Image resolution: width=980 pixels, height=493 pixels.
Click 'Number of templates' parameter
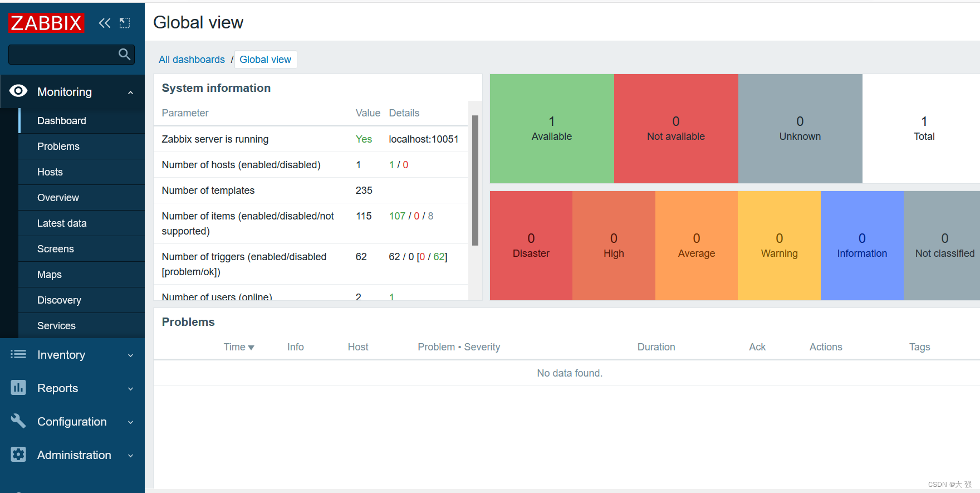(208, 191)
